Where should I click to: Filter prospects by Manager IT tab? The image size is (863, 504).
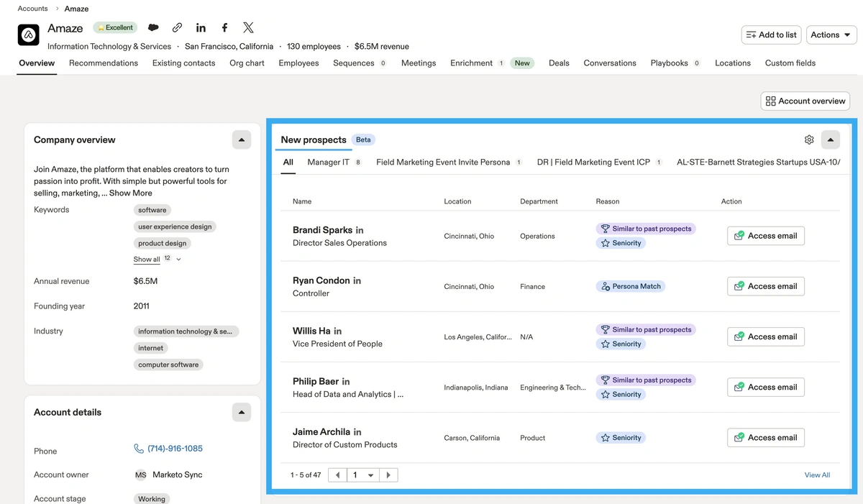(x=334, y=162)
